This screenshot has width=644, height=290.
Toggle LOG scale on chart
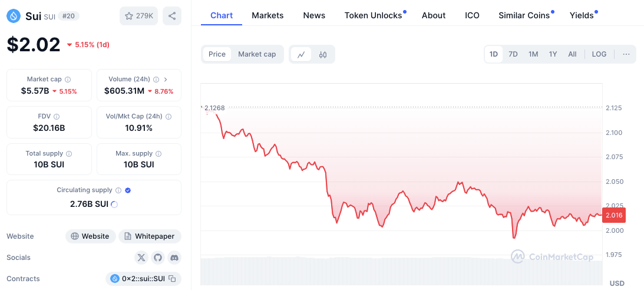[x=599, y=54]
